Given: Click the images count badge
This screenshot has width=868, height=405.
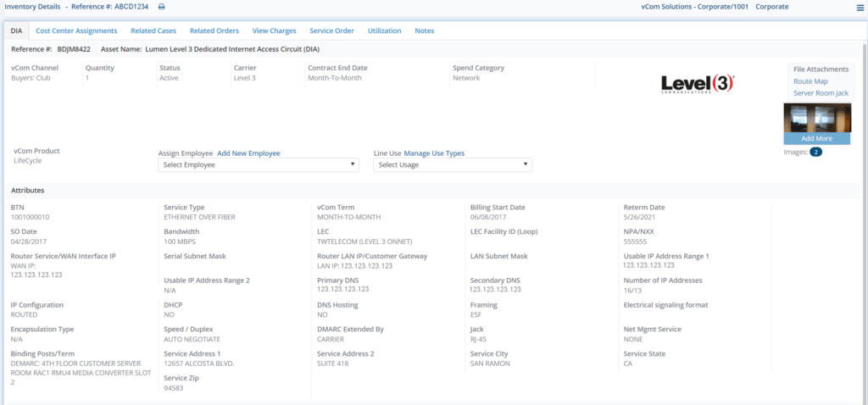Looking at the screenshot, I should point(815,153).
